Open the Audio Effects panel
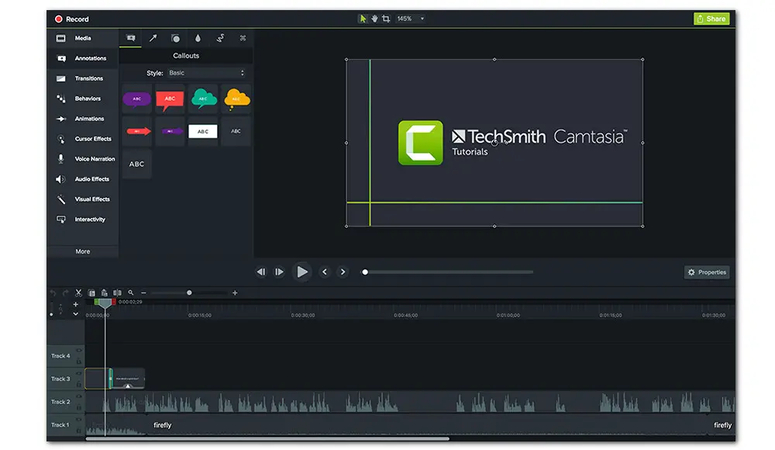 83,179
